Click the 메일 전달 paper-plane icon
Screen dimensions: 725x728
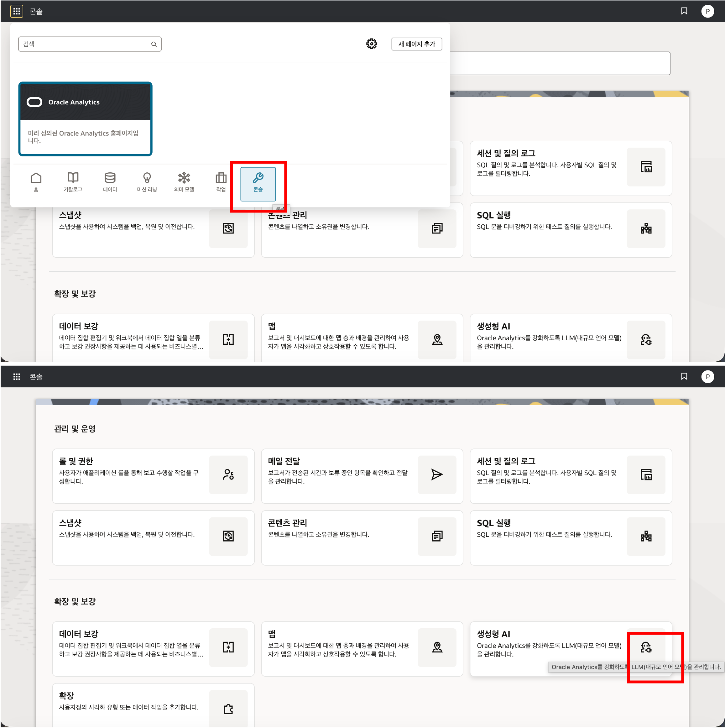pos(437,474)
